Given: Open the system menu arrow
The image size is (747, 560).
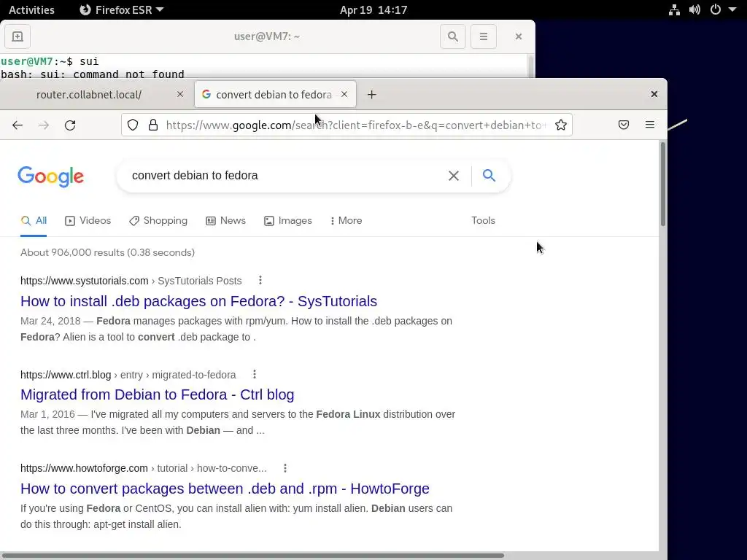Looking at the screenshot, I should coord(732,10).
